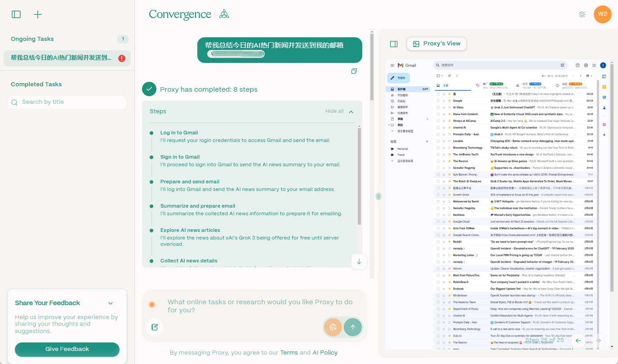Click the panel divider grip handle

pyautogui.click(x=378, y=196)
